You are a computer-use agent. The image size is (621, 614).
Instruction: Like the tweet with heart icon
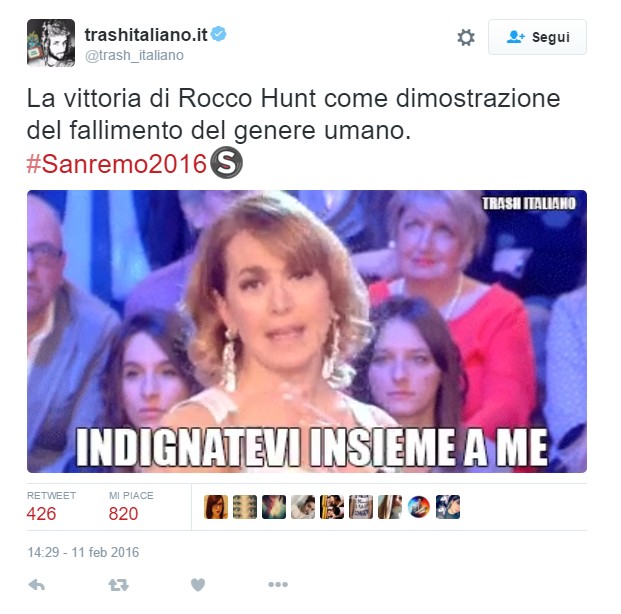coord(198,585)
